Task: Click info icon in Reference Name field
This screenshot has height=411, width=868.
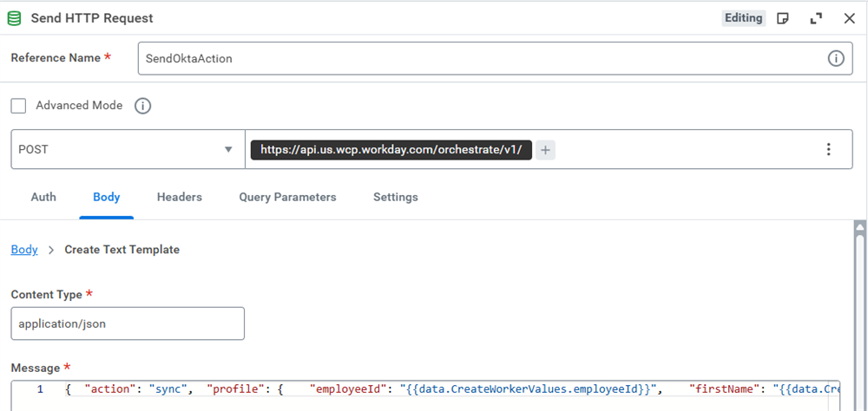Action: tap(836, 58)
